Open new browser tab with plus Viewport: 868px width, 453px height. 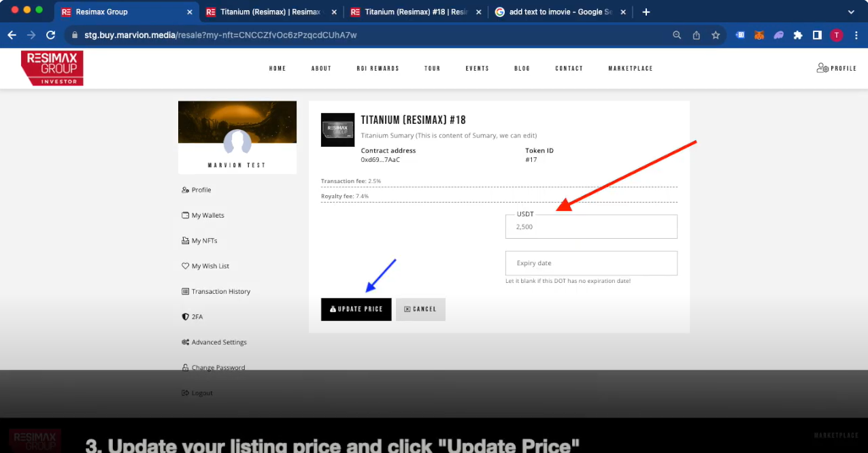[646, 12]
